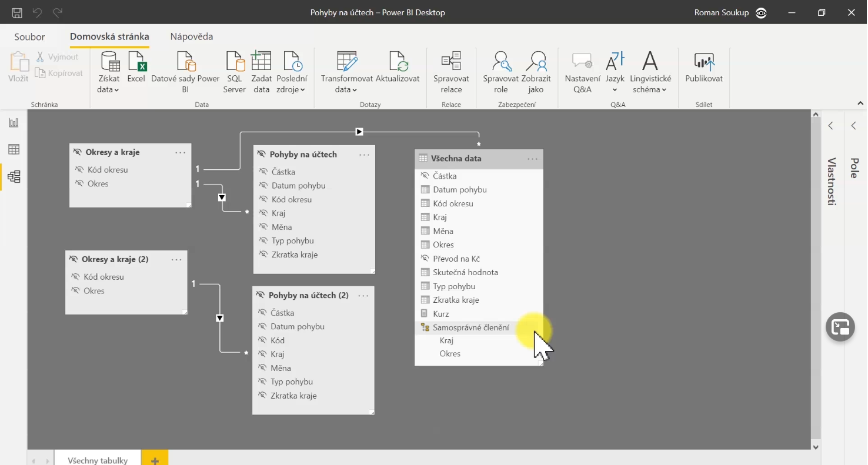Select Model view in sidebar
This screenshot has width=868, height=465.
click(x=14, y=176)
